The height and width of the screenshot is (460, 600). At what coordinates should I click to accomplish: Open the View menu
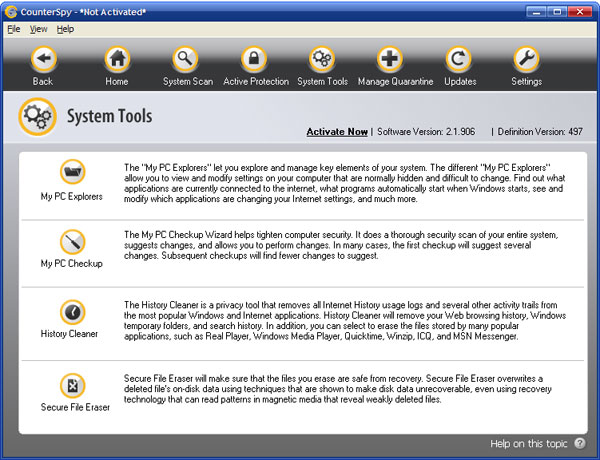[38, 29]
